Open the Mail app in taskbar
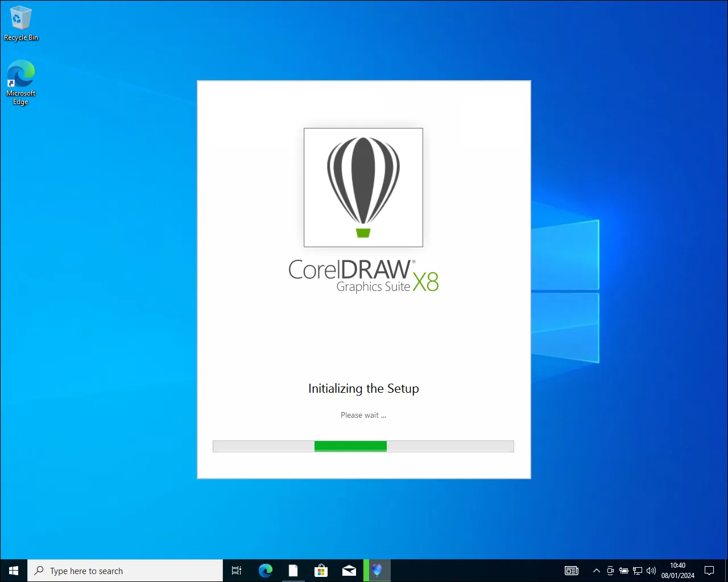The width and height of the screenshot is (728, 582). [x=349, y=570]
